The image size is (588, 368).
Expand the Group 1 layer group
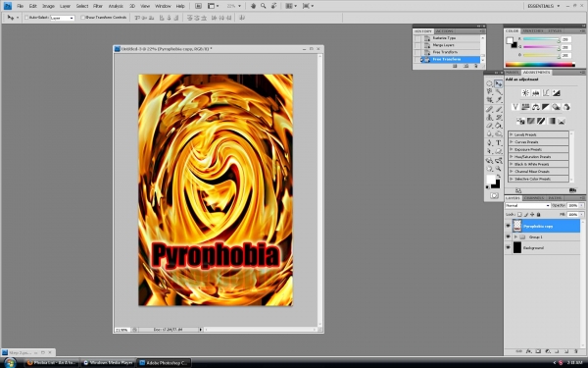point(515,237)
